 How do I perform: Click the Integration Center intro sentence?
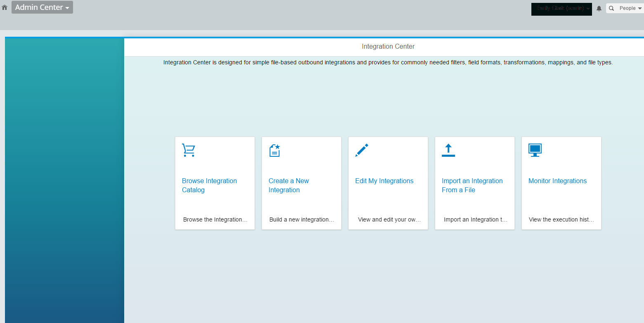pyautogui.click(x=388, y=63)
